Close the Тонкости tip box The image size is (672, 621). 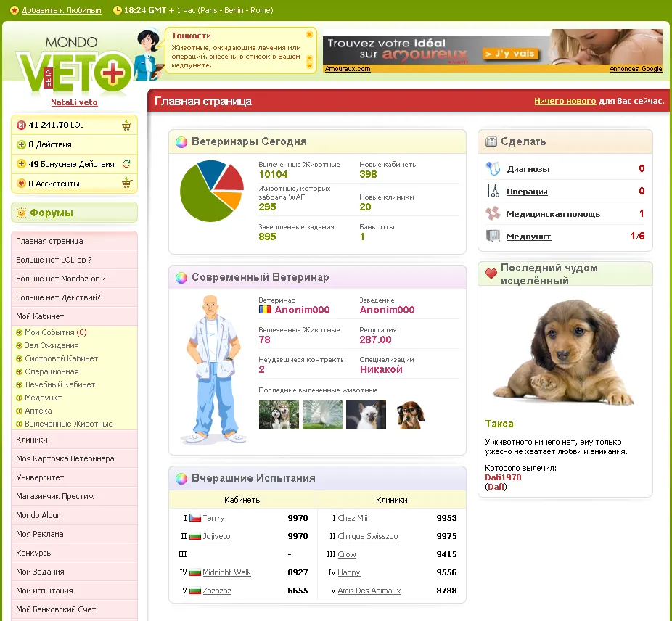click(x=309, y=35)
